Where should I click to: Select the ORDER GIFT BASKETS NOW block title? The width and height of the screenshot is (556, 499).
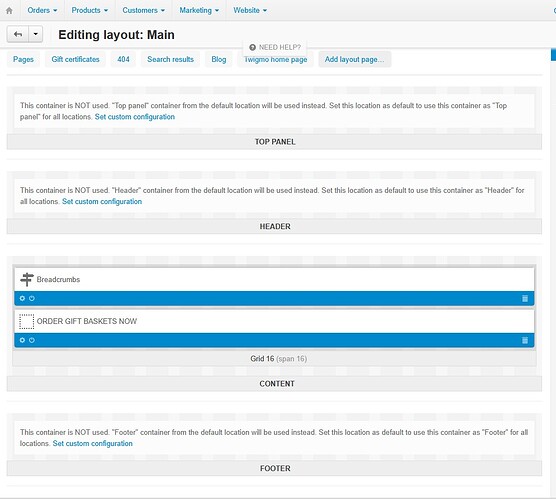[87, 321]
